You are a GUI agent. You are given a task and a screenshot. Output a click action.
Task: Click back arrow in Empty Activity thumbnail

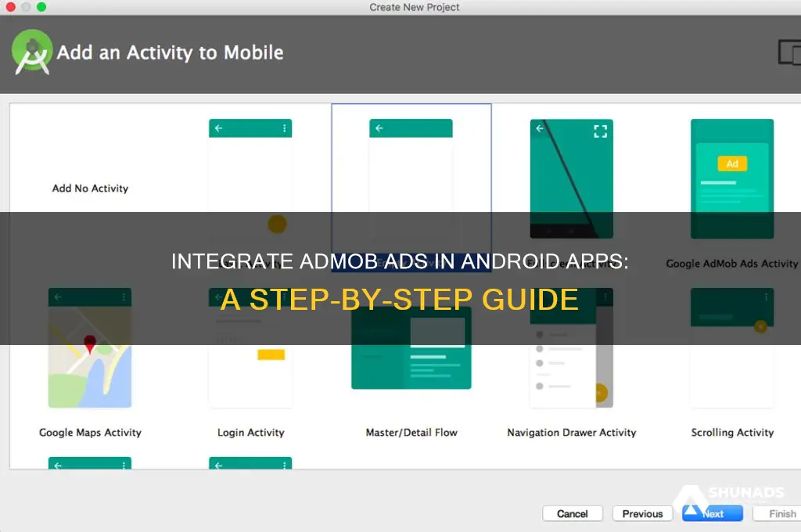click(x=379, y=128)
